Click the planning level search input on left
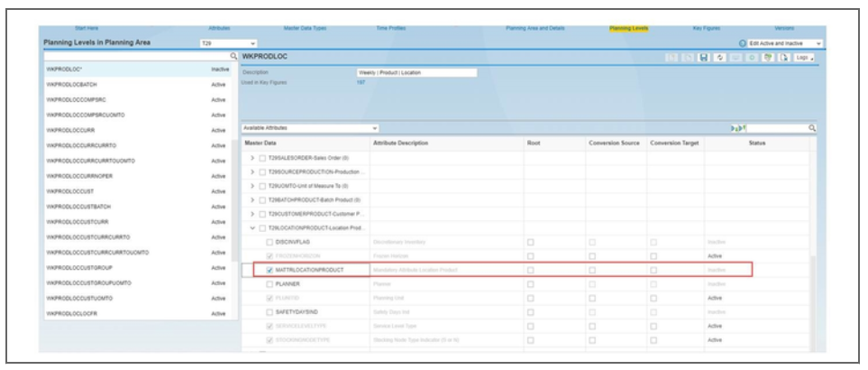This screenshot has width=868, height=370. point(137,57)
